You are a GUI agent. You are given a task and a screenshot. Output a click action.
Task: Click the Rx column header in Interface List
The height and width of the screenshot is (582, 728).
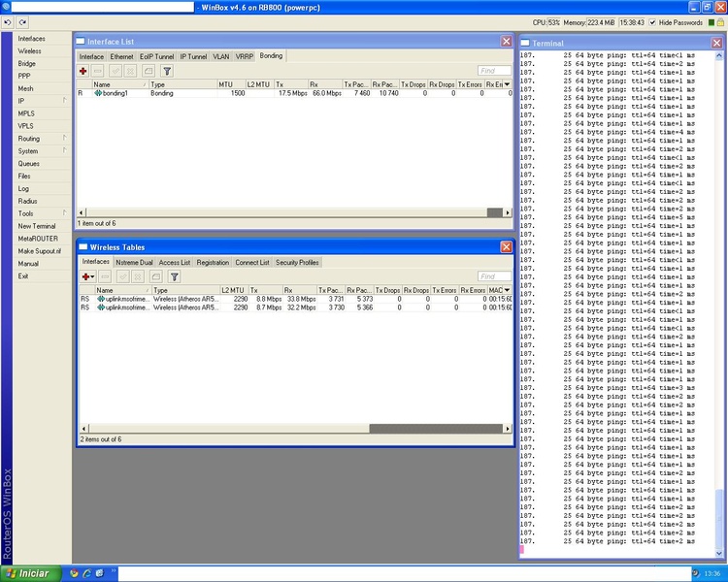pyautogui.click(x=325, y=84)
